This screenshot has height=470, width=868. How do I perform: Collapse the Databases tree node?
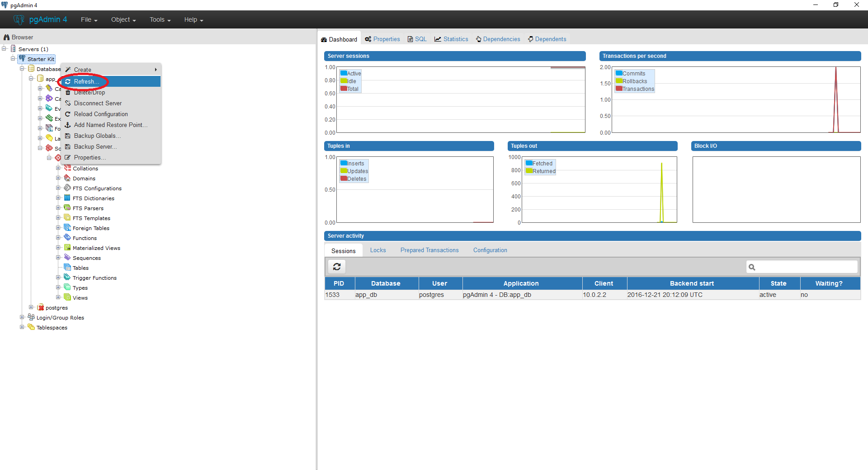pyautogui.click(x=22, y=69)
